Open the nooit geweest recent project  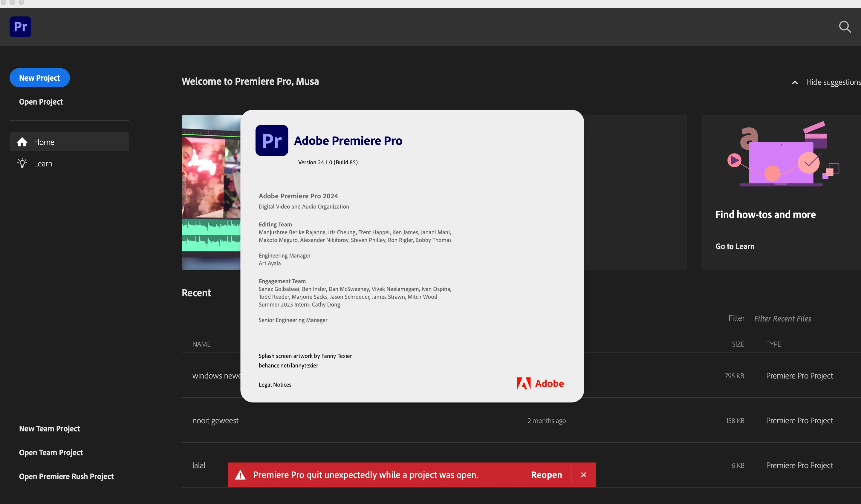(x=215, y=421)
